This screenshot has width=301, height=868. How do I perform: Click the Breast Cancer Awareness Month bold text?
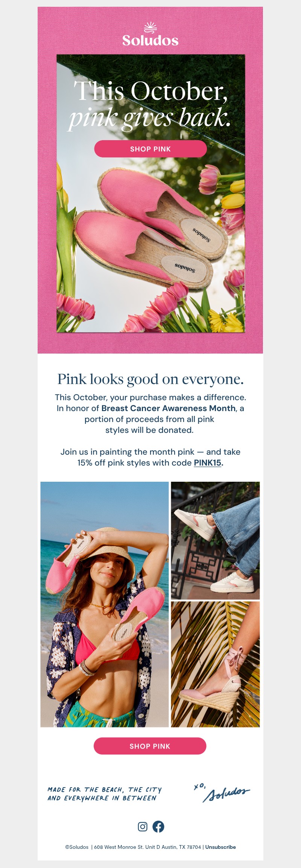pyautogui.click(x=169, y=408)
